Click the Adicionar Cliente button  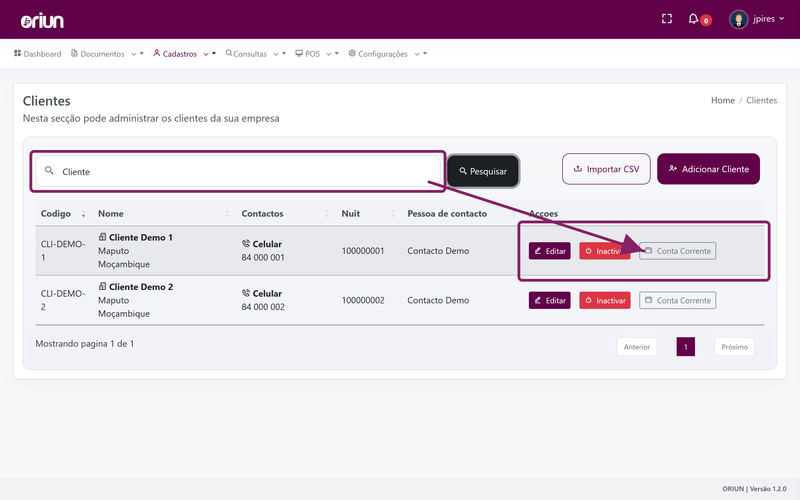click(708, 169)
